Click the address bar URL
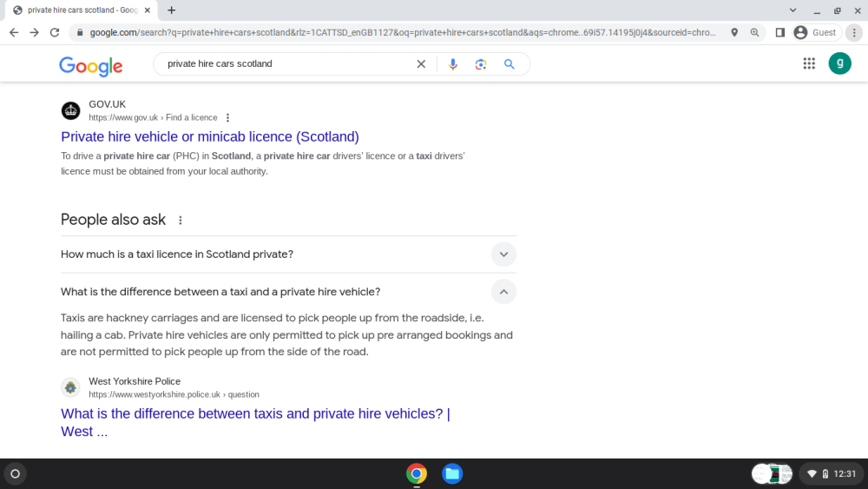The height and width of the screenshot is (489, 868). 403,33
